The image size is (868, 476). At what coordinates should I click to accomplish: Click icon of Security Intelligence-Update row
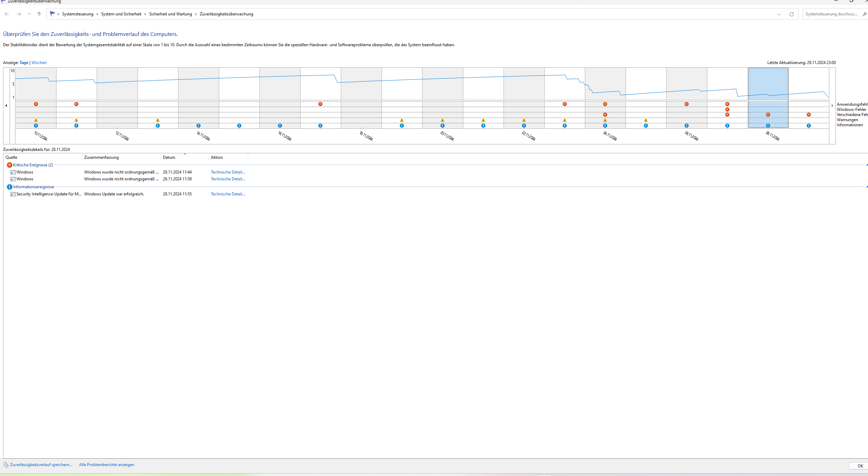coord(13,194)
